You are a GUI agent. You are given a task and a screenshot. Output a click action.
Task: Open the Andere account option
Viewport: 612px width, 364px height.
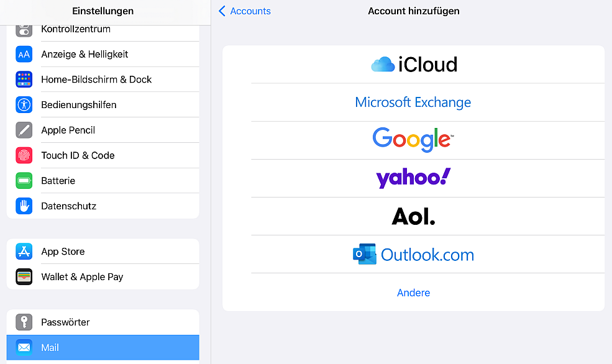coord(413,293)
